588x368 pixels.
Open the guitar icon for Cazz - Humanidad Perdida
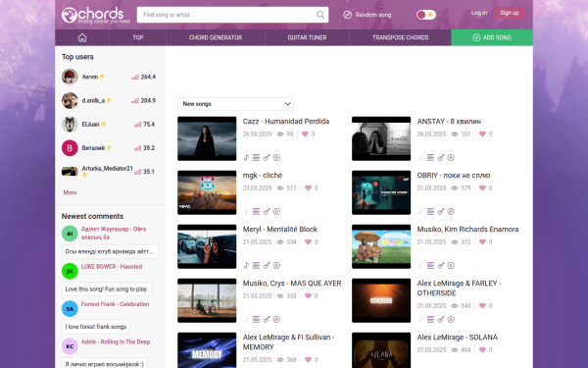[x=267, y=158]
